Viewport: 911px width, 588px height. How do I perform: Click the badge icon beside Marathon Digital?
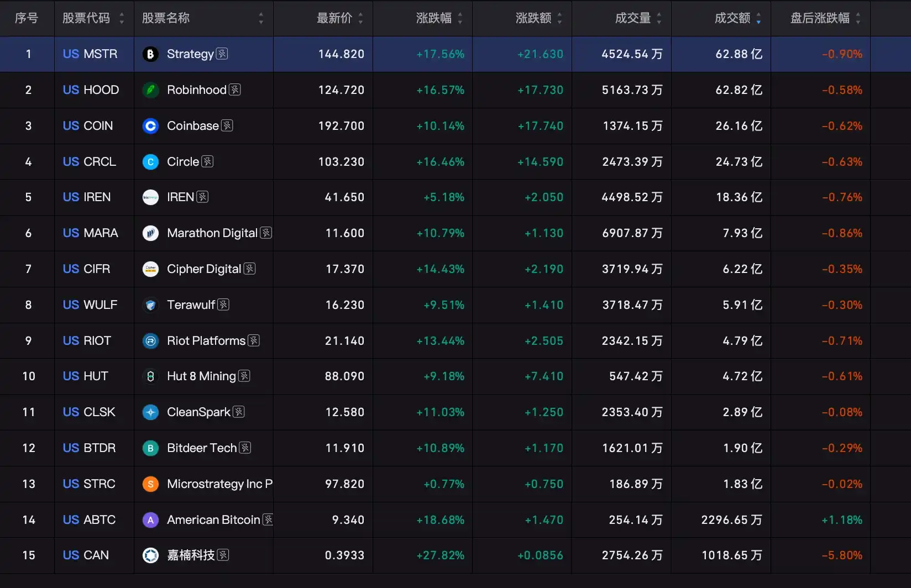tap(266, 233)
